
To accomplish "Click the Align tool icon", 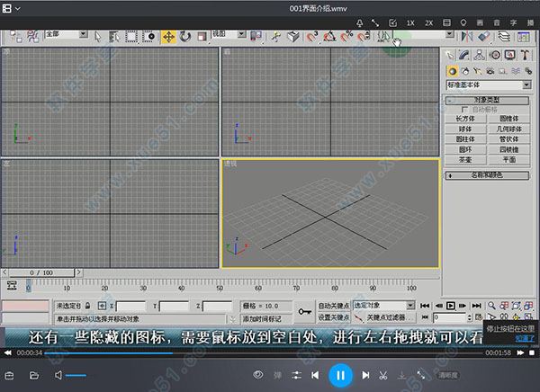I will 484,37.
